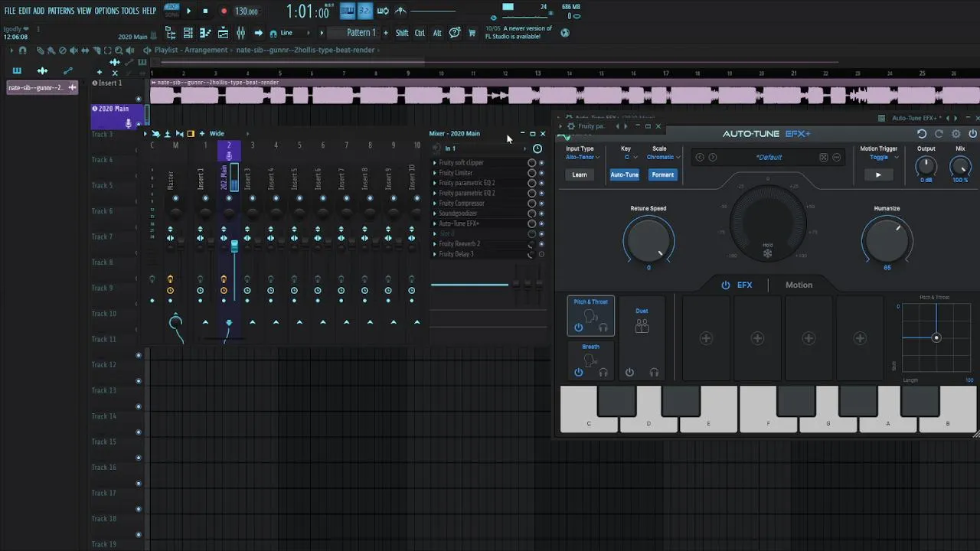Click the globe online news icon
980x551 pixels.
point(565,33)
